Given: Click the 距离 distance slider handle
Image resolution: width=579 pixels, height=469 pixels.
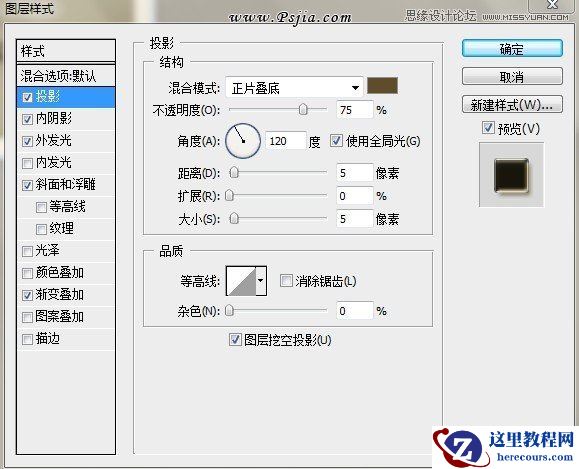Looking at the screenshot, I should point(234,172).
